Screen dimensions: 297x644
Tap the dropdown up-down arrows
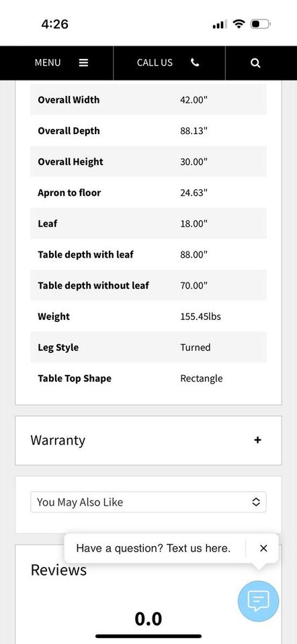click(x=256, y=502)
